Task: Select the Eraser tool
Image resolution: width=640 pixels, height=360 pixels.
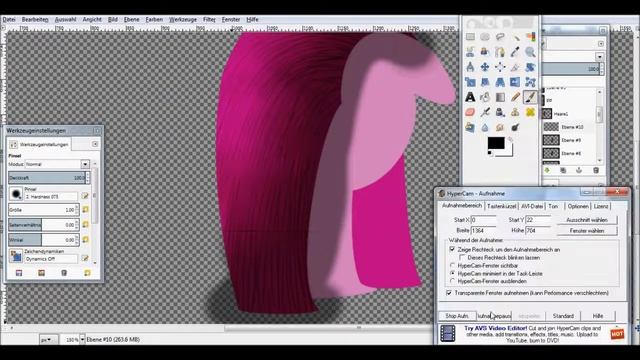Action: [x=470, y=112]
